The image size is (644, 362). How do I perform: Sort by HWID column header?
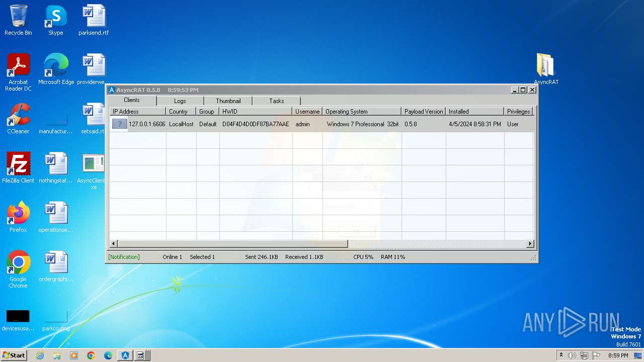pos(256,112)
